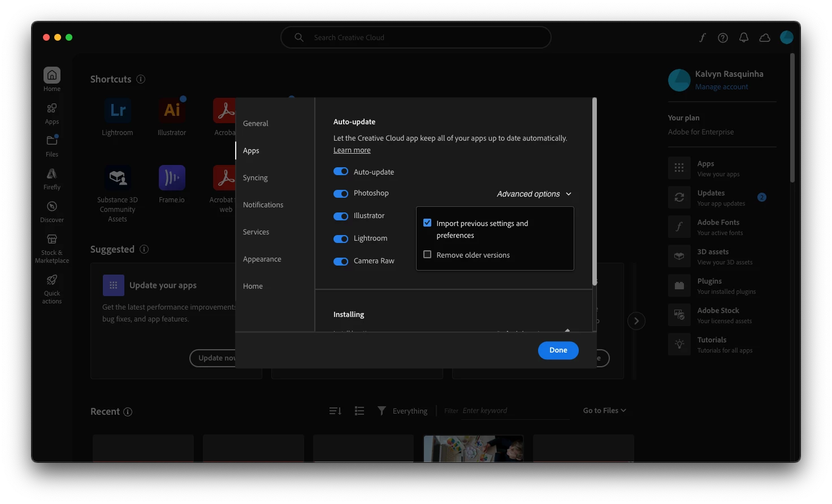Check cloud sync status icon

click(x=765, y=38)
